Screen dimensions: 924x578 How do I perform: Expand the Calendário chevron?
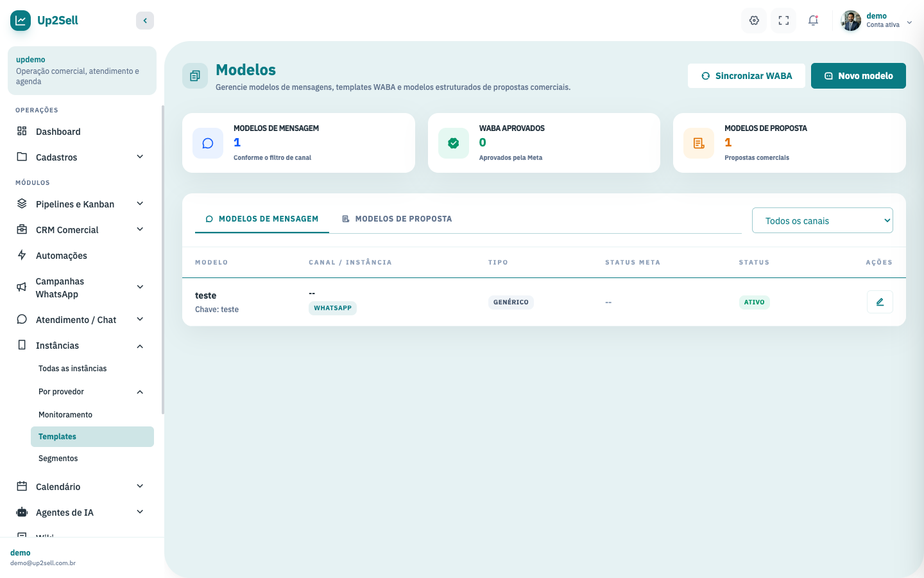(140, 486)
